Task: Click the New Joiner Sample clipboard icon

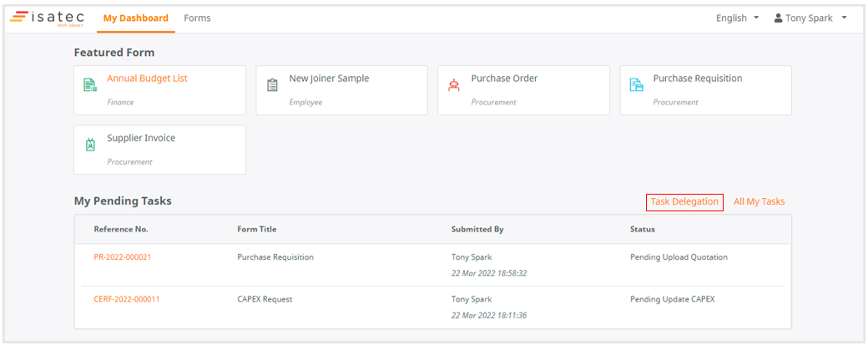Action: click(272, 85)
